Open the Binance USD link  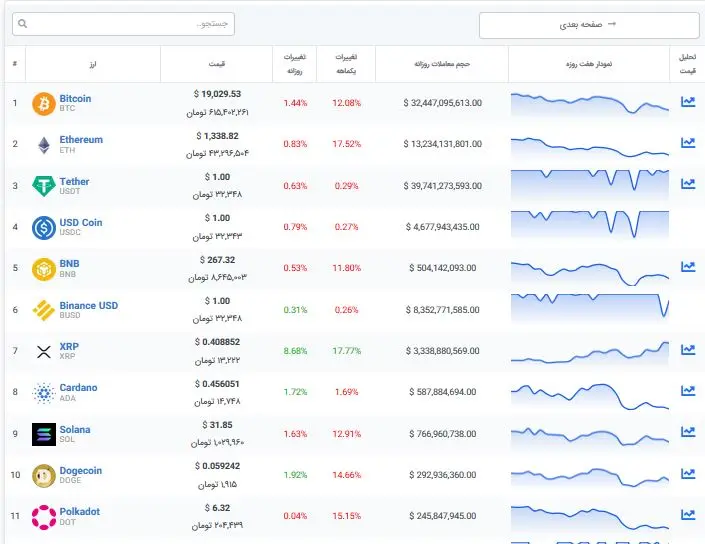[89, 305]
